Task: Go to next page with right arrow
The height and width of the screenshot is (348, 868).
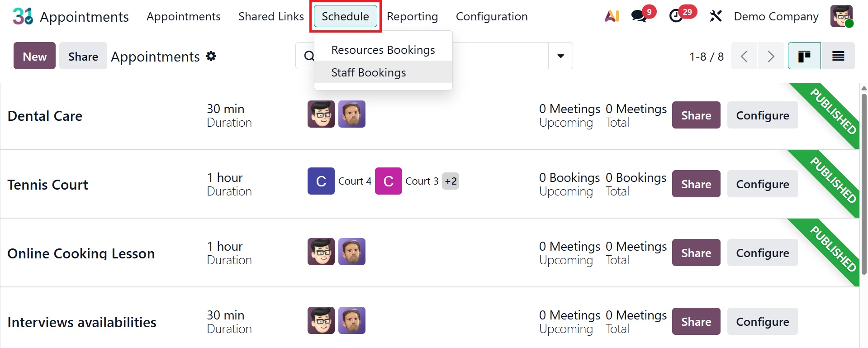Action: tap(771, 56)
